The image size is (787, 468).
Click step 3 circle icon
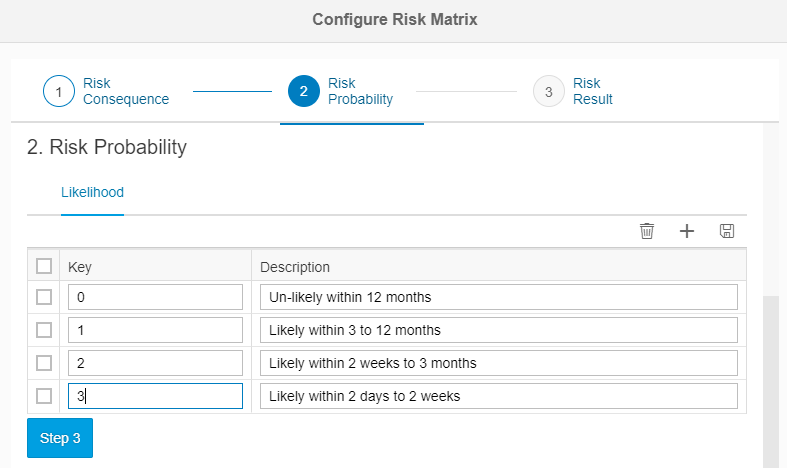click(549, 92)
